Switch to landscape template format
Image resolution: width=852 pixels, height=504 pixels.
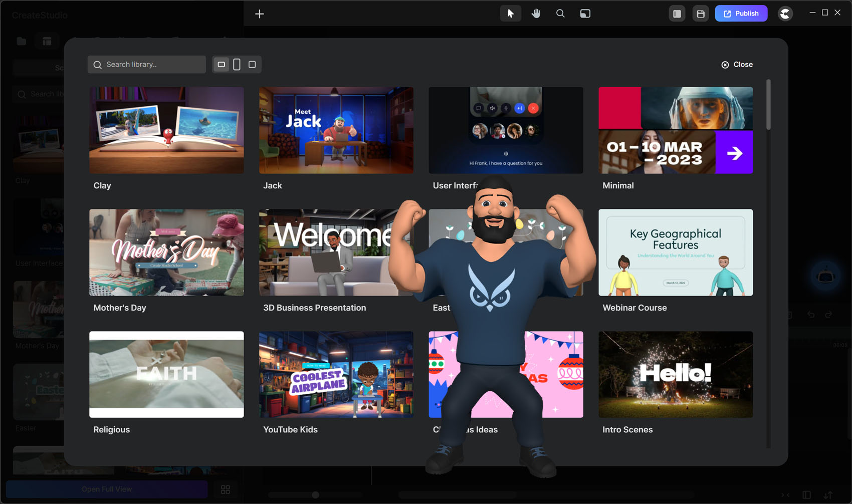coord(221,65)
